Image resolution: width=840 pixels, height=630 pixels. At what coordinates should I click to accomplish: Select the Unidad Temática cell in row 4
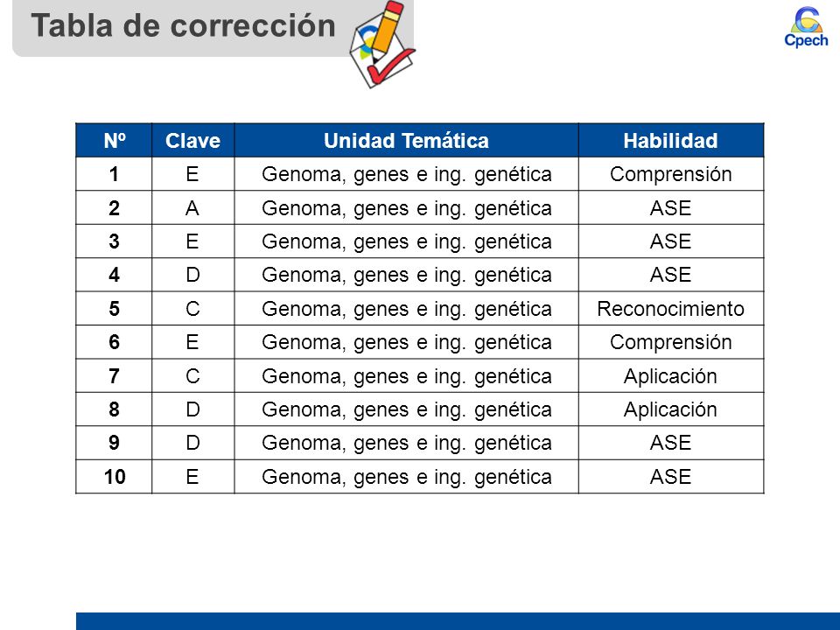[406, 275]
